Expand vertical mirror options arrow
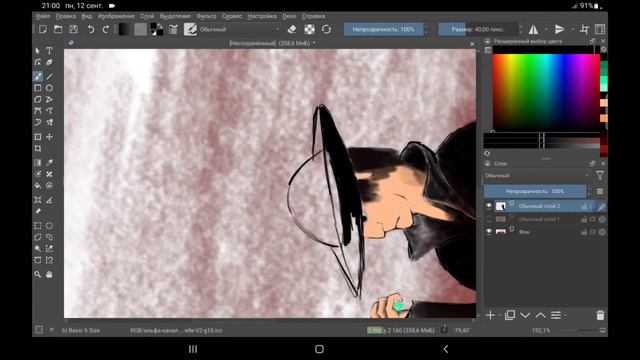The width and height of the screenshot is (640, 360). [x=573, y=29]
